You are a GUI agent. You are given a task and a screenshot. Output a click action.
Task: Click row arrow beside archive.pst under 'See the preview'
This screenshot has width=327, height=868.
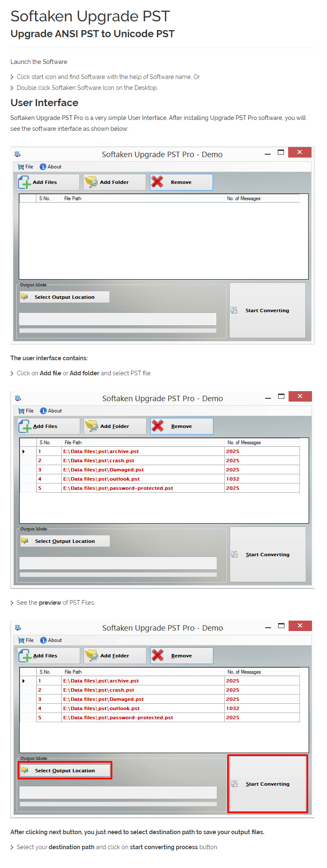point(23,681)
